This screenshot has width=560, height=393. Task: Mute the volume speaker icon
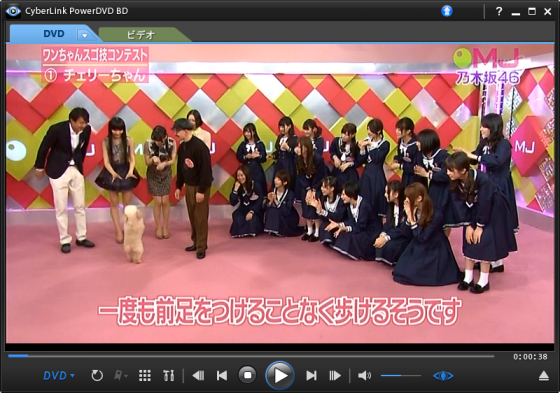(x=364, y=375)
